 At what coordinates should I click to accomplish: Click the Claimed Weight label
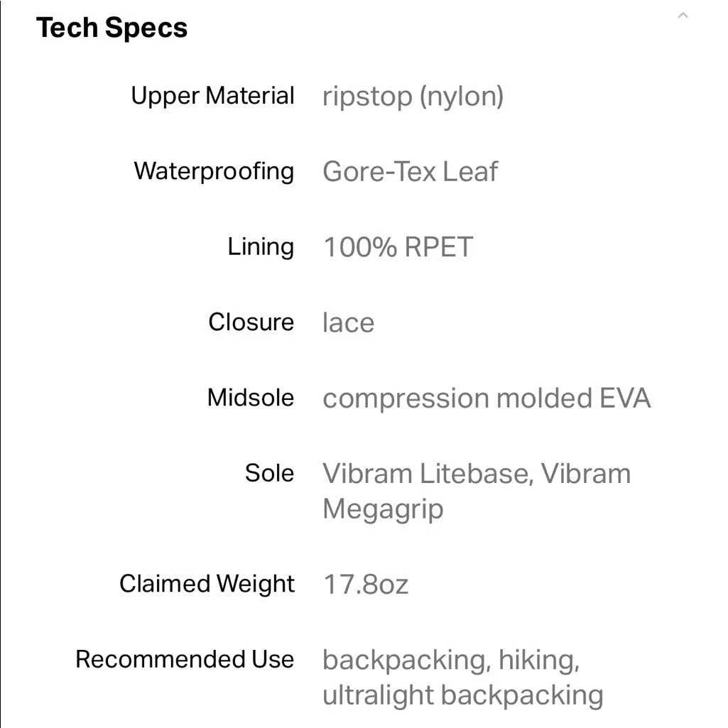[x=207, y=584]
